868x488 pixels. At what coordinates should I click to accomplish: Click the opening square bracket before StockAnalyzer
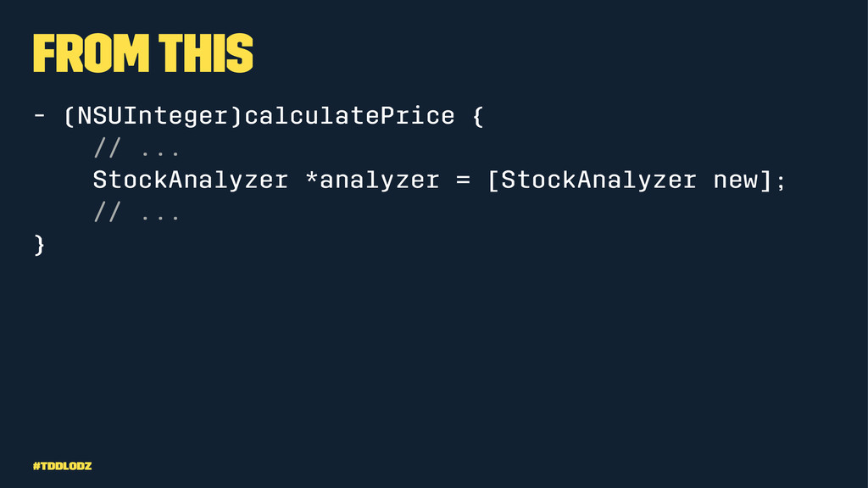493,181
